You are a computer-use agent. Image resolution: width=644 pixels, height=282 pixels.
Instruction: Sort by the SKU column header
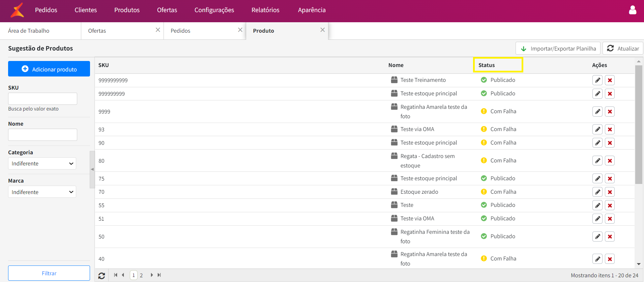104,65
